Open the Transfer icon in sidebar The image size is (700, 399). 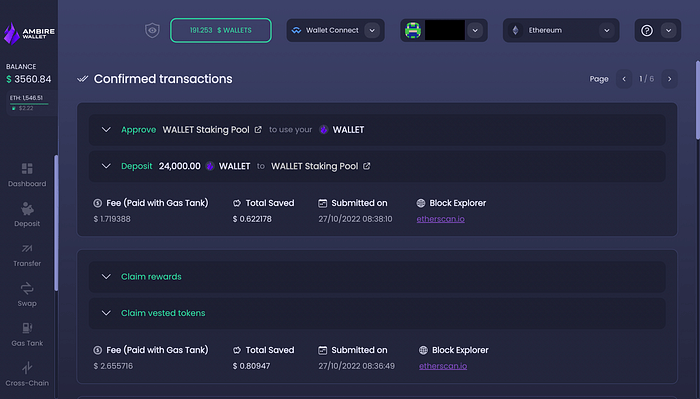pos(27,248)
